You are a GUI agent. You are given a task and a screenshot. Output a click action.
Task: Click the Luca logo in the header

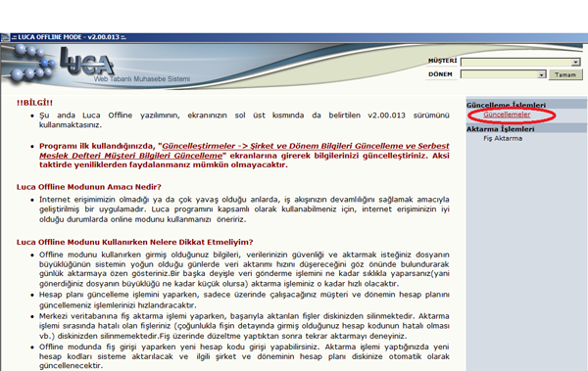tap(87, 62)
